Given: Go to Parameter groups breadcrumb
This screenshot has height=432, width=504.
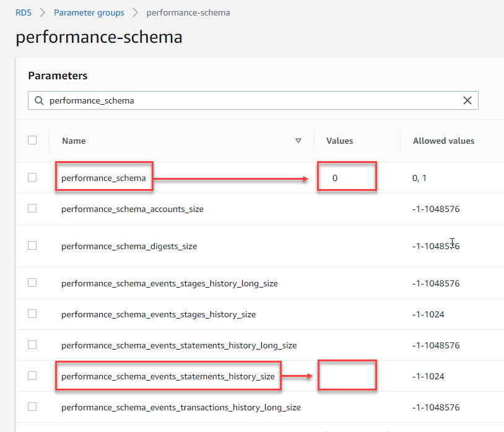Looking at the screenshot, I should (89, 12).
